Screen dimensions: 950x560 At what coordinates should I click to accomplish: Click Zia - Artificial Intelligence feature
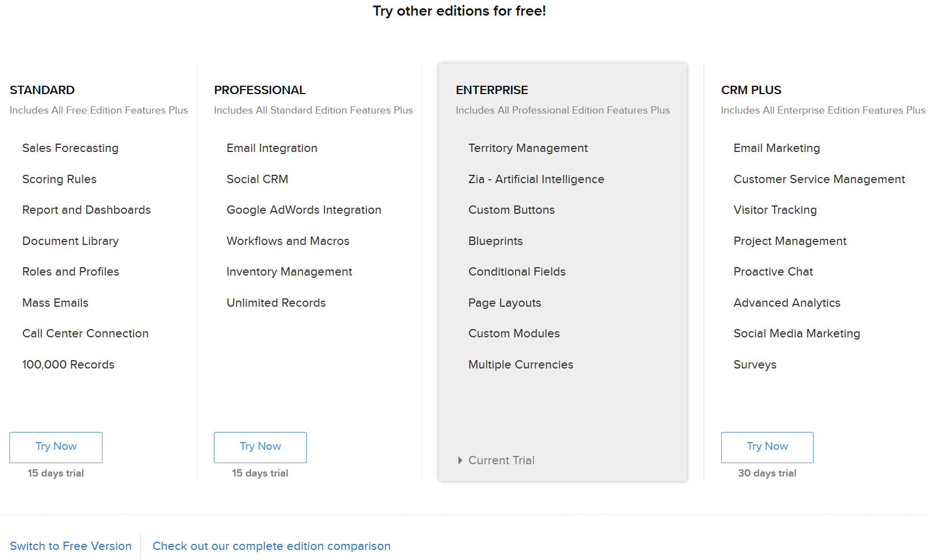click(536, 179)
